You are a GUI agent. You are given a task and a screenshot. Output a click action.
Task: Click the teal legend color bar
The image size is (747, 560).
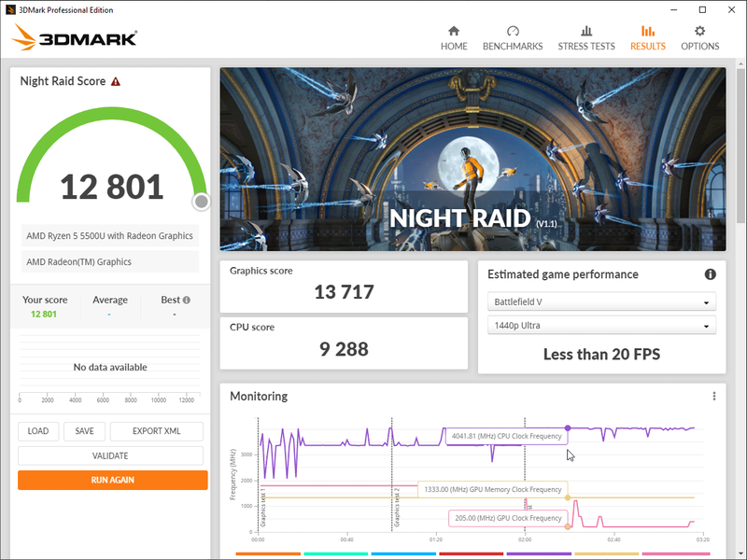[x=336, y=553]
